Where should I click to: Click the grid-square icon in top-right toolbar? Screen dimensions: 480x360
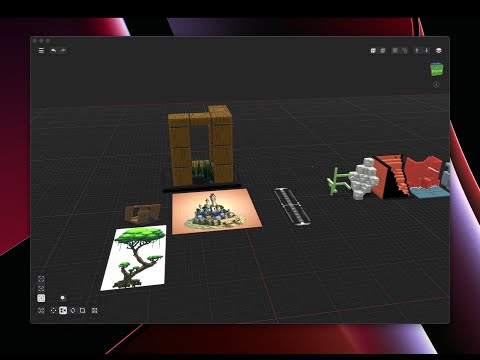click(x=395, y=51)
